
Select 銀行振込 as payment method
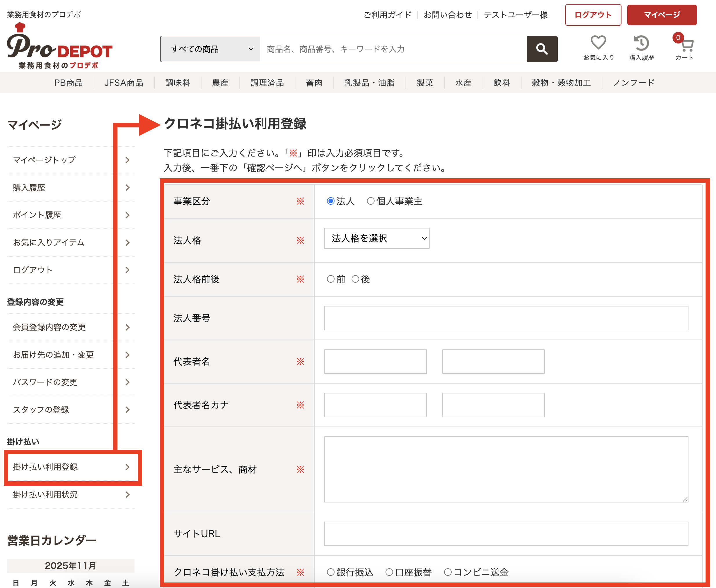330,572
